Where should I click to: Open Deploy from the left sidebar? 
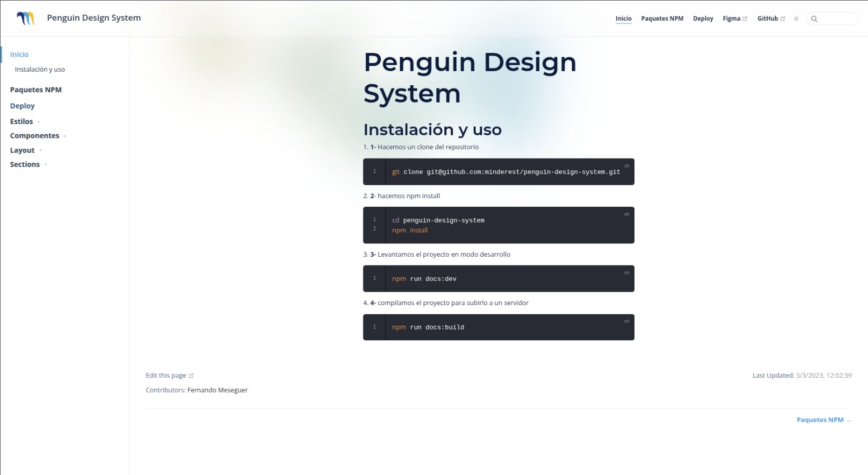(x=22, y=106)
